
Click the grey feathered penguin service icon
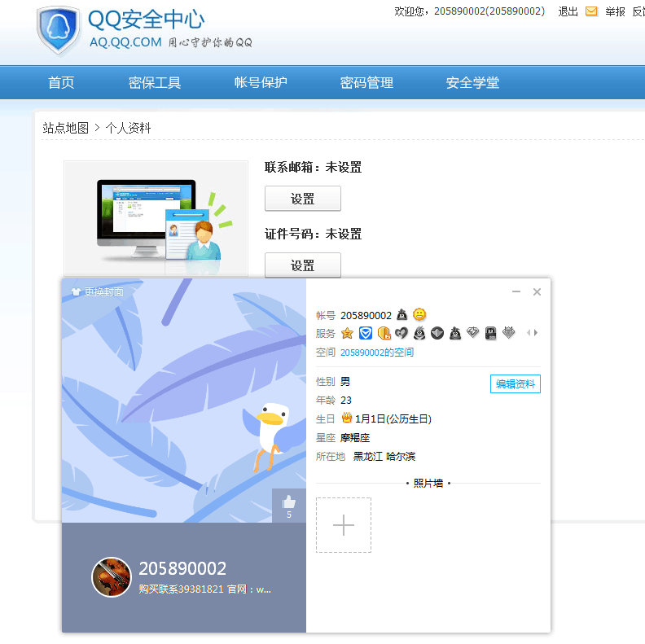click(419, 333)
